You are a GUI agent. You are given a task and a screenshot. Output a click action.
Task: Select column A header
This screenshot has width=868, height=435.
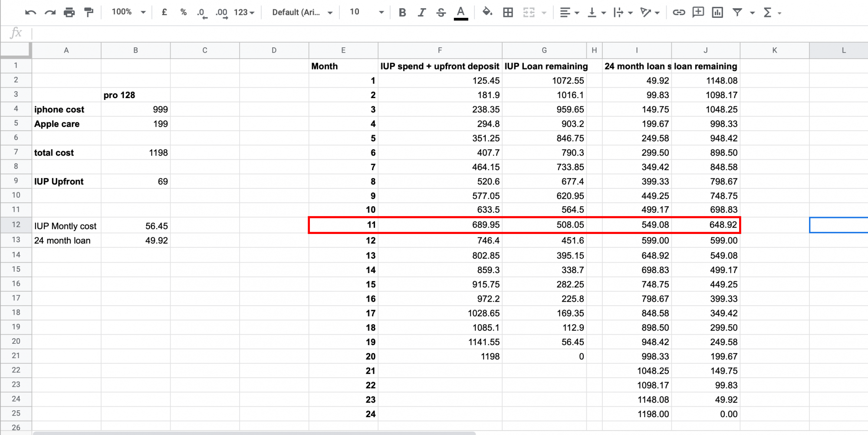click(66, 50)
